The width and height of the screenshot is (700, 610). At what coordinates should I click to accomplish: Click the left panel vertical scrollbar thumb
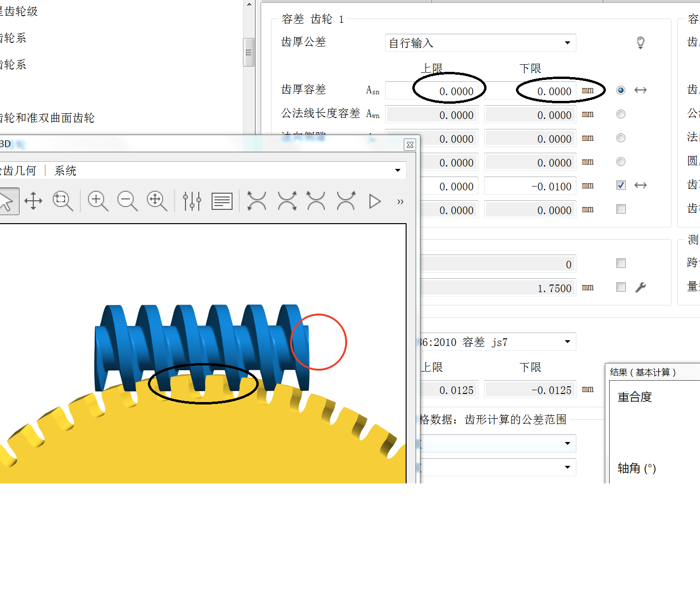coord(249,52)
